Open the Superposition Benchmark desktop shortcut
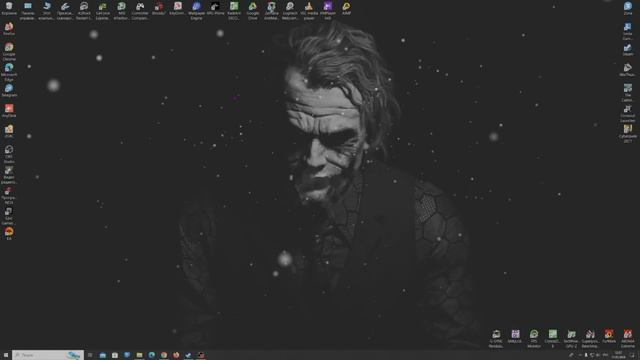 click(x=590, y=339)
